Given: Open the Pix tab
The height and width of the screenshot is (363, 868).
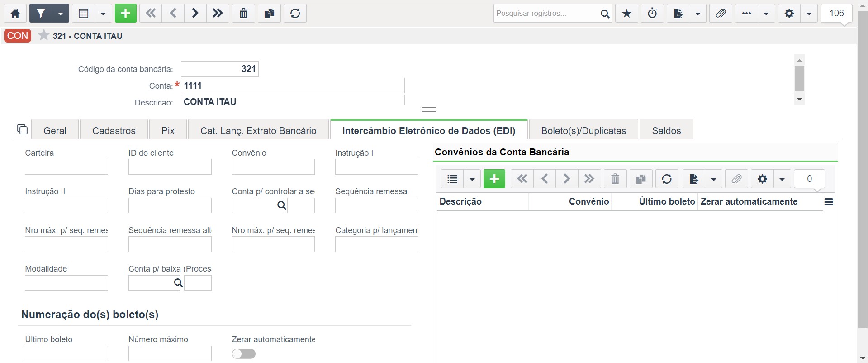Looking at the screenshot, I should (x=168, y=131).
